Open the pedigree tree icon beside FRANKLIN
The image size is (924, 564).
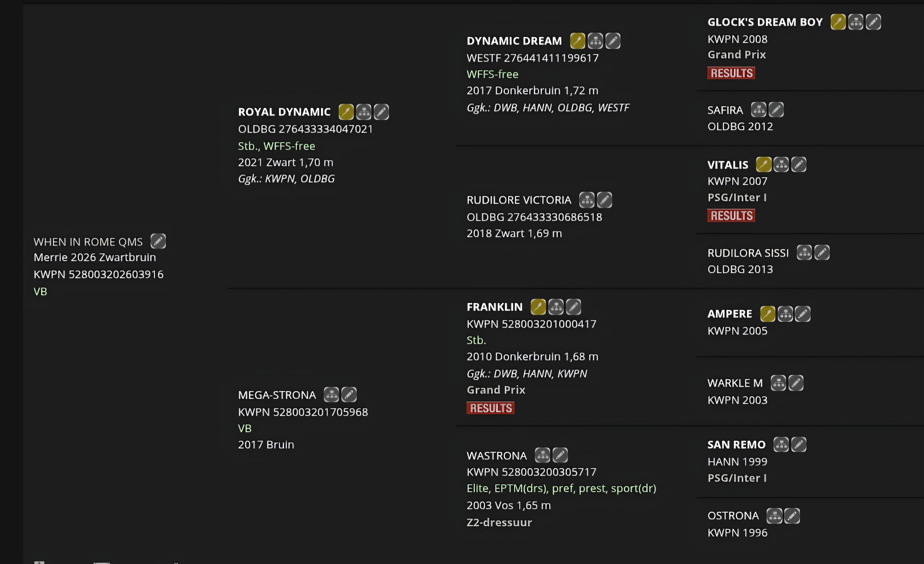[x=556, y=307]
